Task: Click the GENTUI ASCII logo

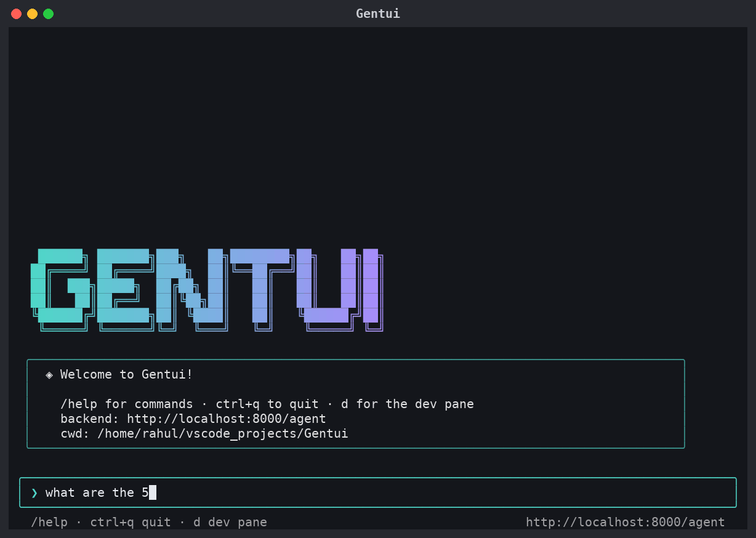Action: click(x=207, y=290)
